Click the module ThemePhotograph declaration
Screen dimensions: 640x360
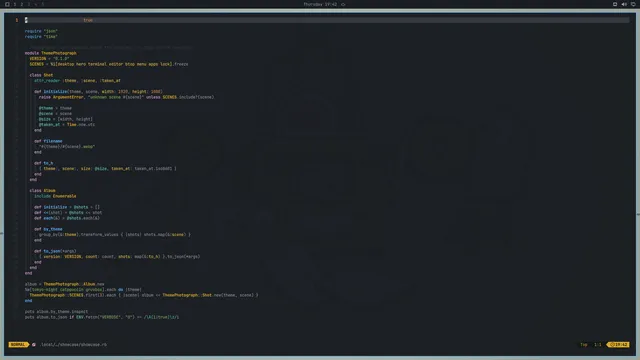pos(51,53)
